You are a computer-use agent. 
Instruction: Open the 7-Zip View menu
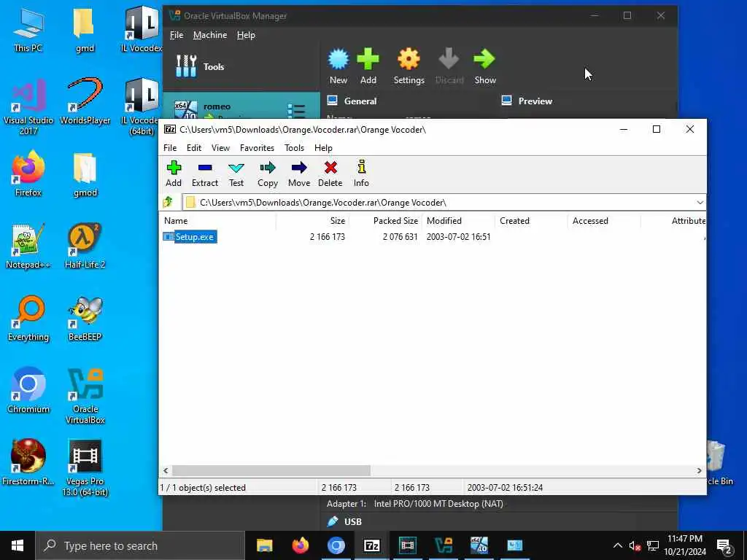(220, 148)
